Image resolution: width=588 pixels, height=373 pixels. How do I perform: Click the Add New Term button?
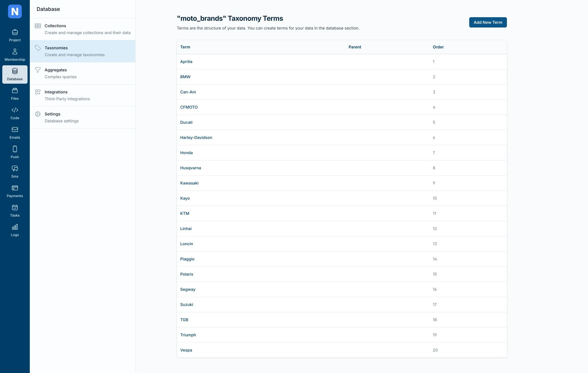[488, 22]
